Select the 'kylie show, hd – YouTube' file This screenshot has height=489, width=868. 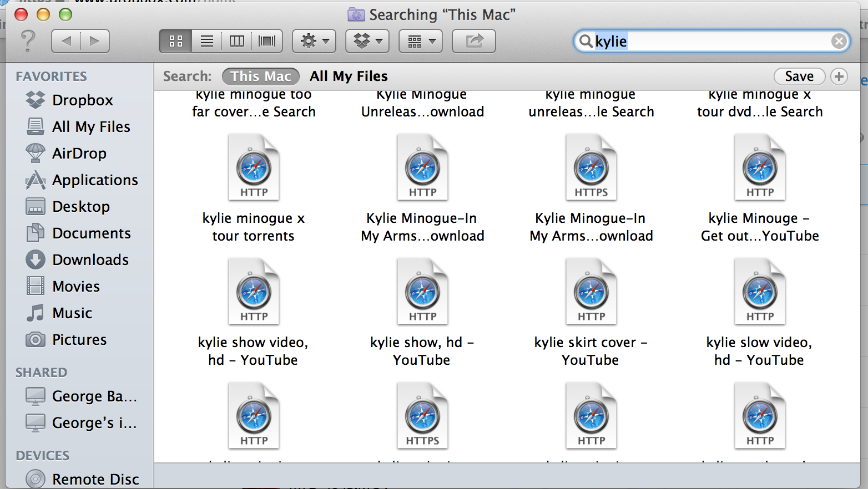pyautogui.click(x=422, y=313)
